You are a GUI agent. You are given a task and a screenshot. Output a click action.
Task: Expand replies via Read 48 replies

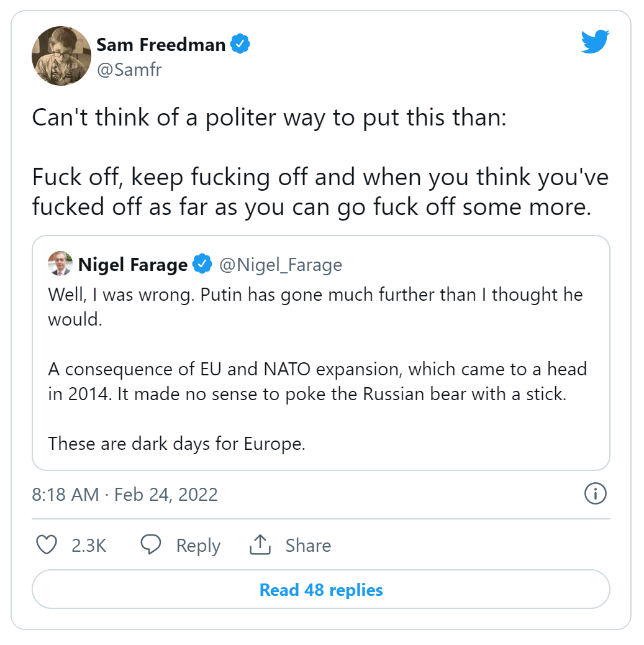[x=321, y=589]
